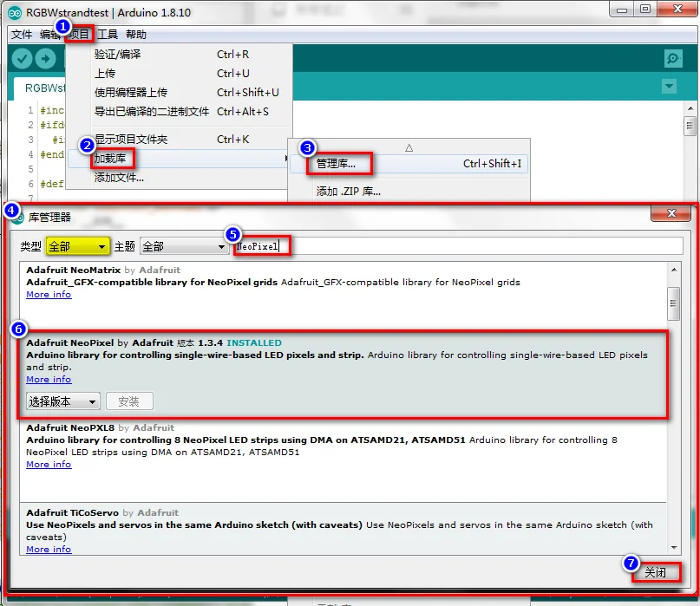This screenshot has width=700, height=606.
Task: Select the Adafruit NeoPXL8 library entry title
Action: pos(70,427)
